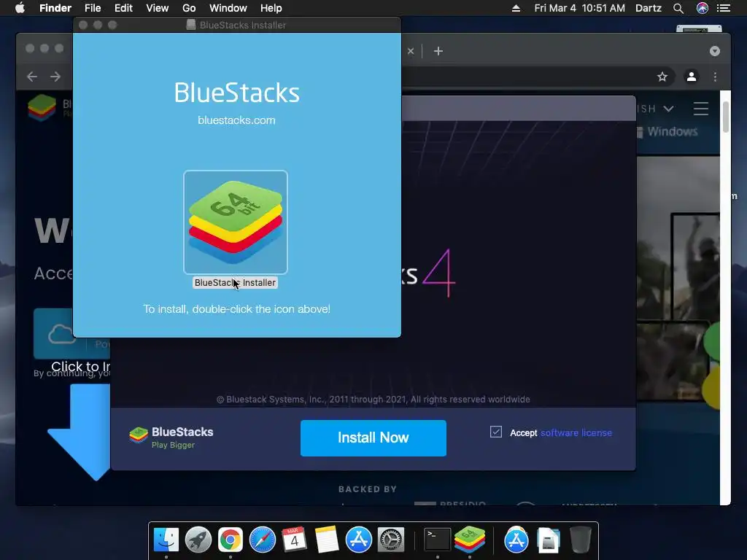Open the software license link
Screen dimensions: 747x560
pyautogui.click(x=576, y=432)
